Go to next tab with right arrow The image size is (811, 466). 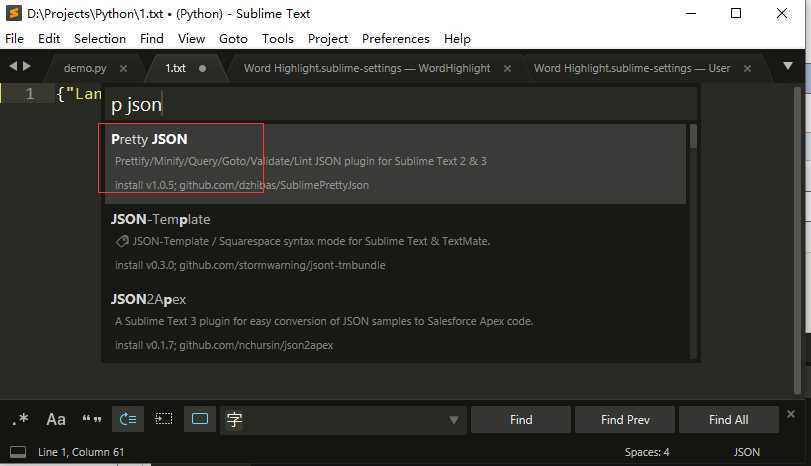(x=26, y=66)
